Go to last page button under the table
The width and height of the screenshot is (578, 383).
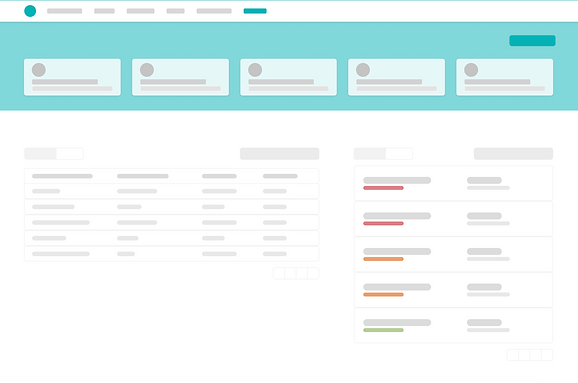click(313, 273)
